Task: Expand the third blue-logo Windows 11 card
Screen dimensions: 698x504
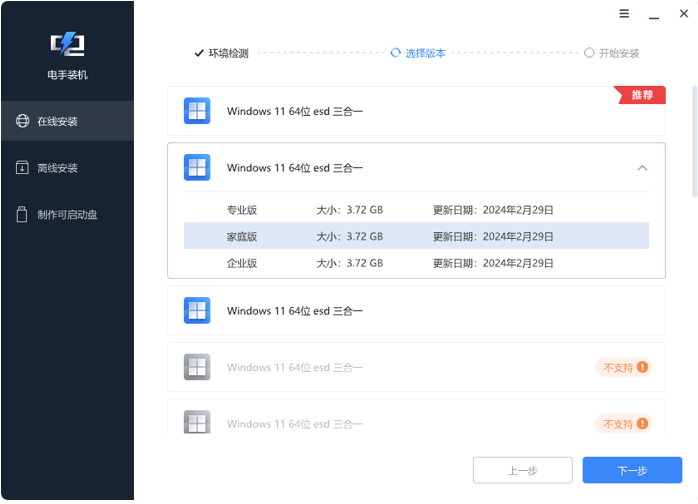Action: 416,310
